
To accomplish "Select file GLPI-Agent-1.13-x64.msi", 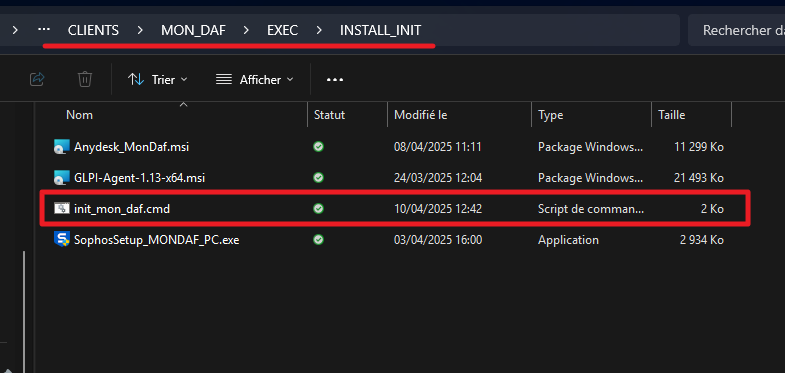I will (139, 177).
